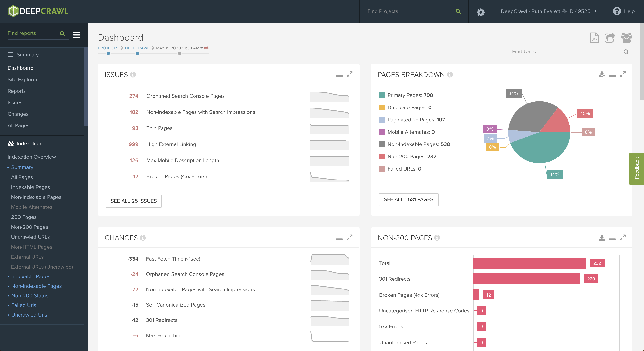
Task: Go to Changes sidebar item
Action: [x=18, y=114]
